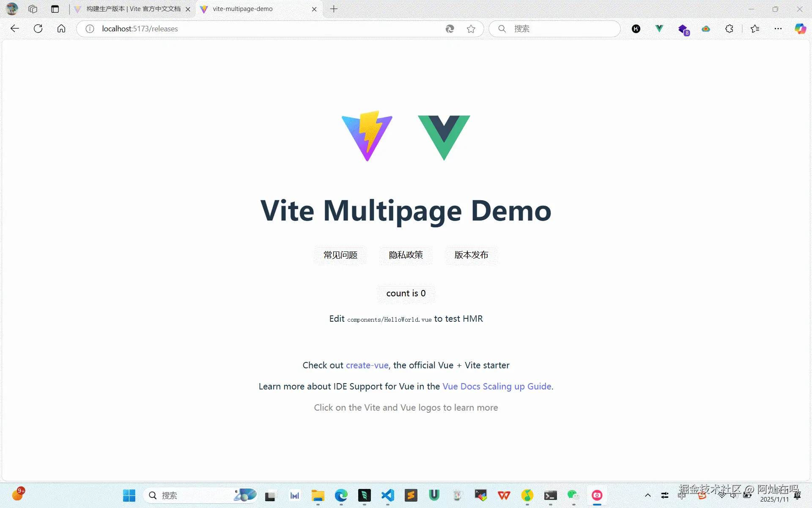This screenshot has width=812, height=508.
Task: View site information icon in address bar
Action: tap(90, 29)
